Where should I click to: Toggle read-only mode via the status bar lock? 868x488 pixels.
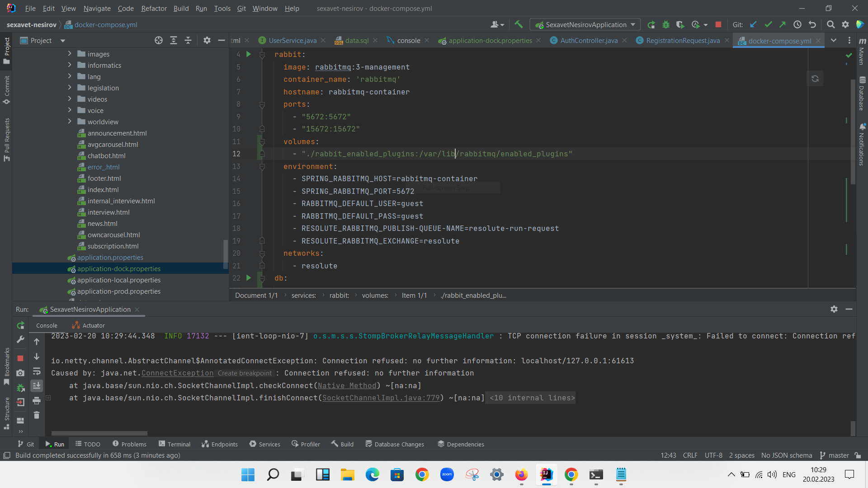click(x=859, y=455)
